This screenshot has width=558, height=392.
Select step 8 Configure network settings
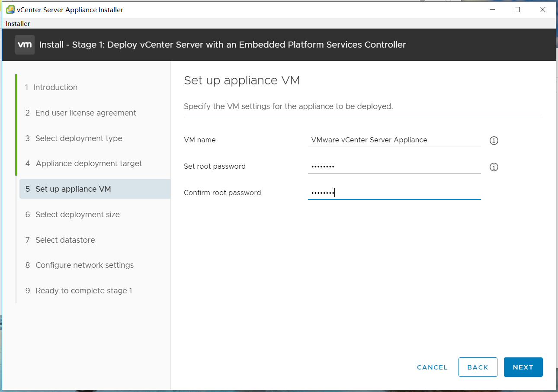(x=80, y=265)
